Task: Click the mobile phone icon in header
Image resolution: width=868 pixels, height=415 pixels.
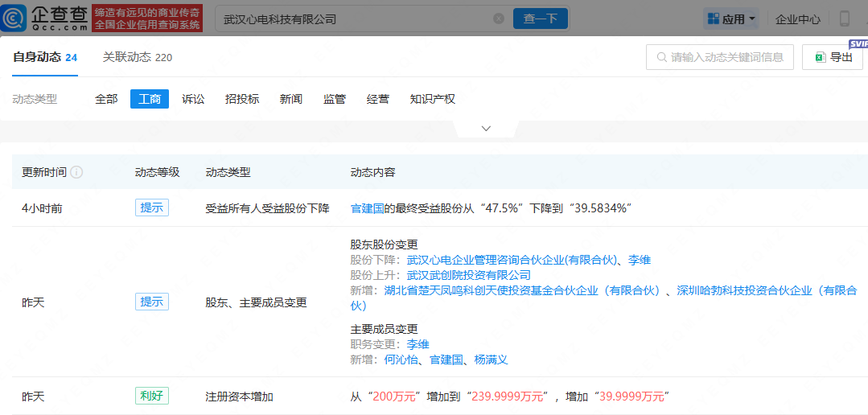Action: 845,18
